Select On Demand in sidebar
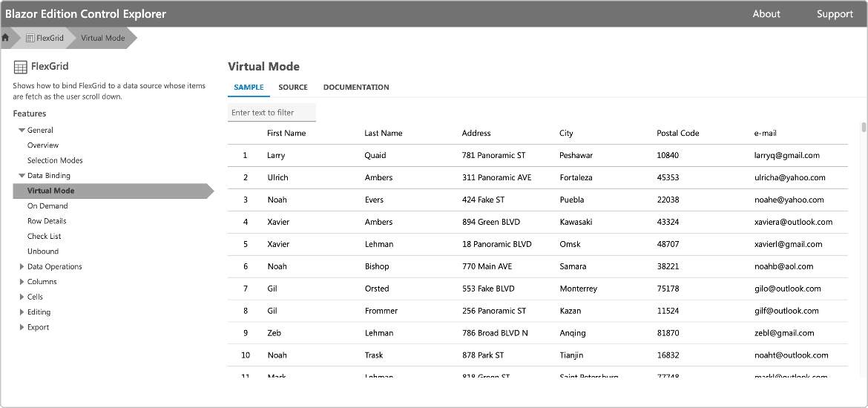 pyautogui.click(x=47, y=206)
